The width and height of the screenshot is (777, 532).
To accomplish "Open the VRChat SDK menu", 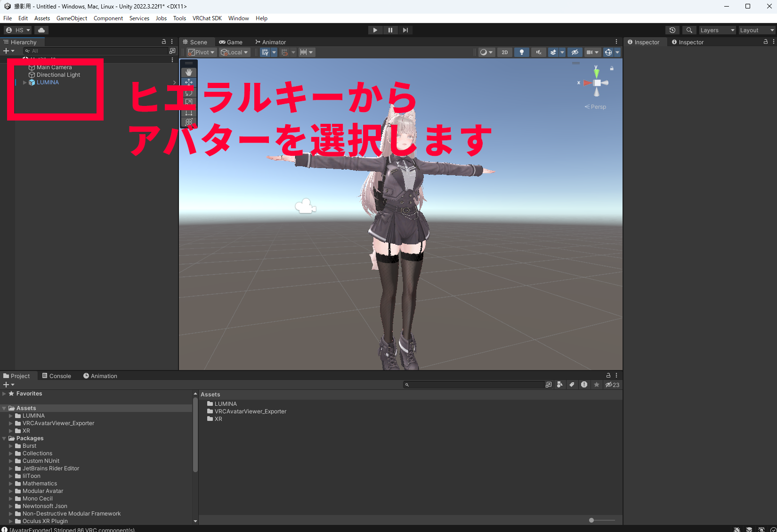I will tap(207, 18).
